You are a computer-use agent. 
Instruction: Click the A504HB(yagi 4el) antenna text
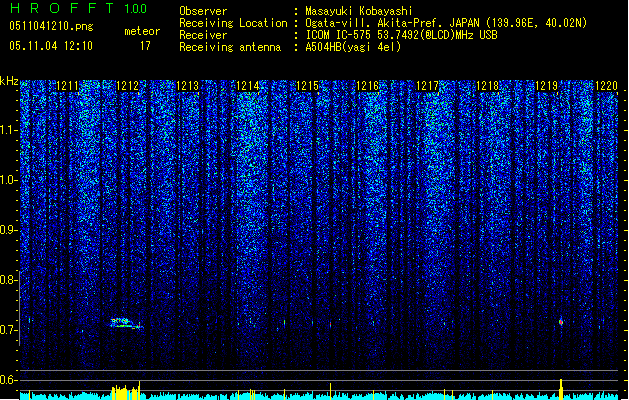click(x=353, y=47)
